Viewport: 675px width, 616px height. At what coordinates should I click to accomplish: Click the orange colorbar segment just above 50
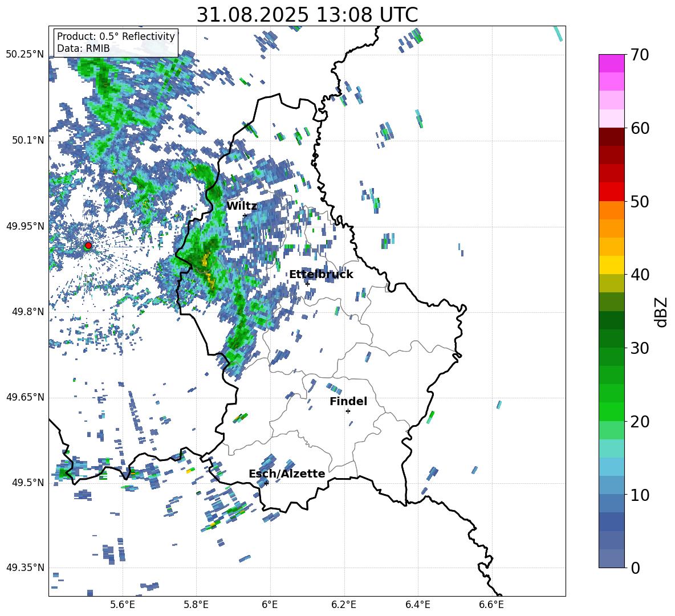coord(611,210)
